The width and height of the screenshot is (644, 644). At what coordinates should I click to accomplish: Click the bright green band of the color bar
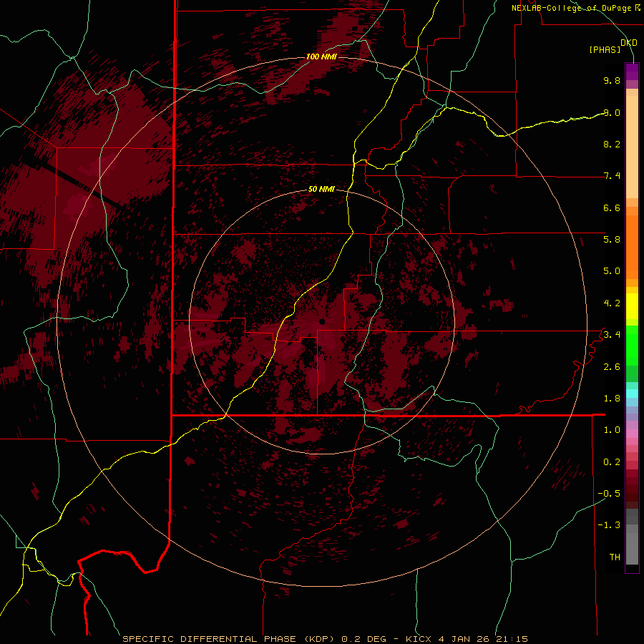click(632, 346)
